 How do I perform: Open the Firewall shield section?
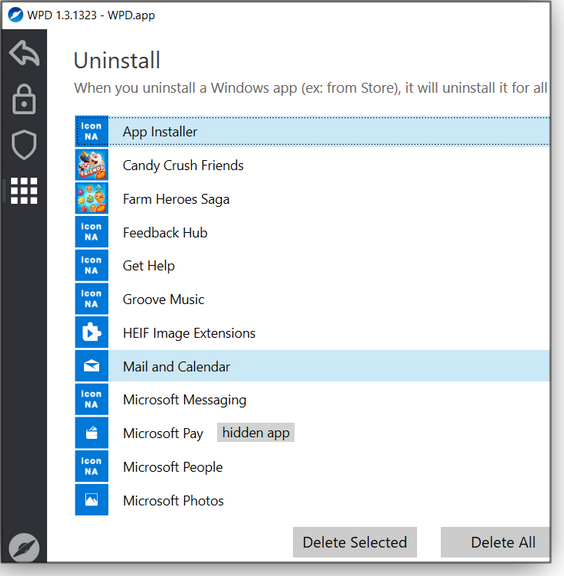24,145
